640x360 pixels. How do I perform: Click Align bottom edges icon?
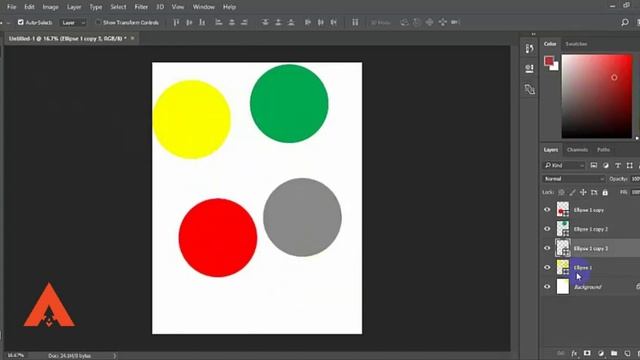click(202, 22)
